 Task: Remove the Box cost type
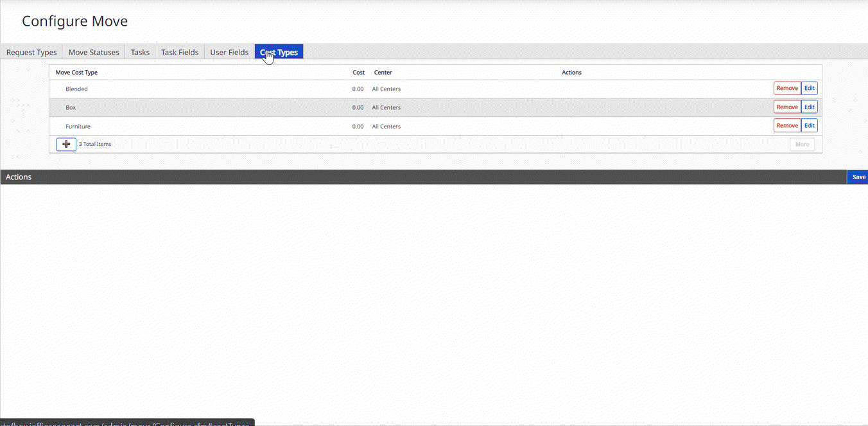[x=786, y=107]
